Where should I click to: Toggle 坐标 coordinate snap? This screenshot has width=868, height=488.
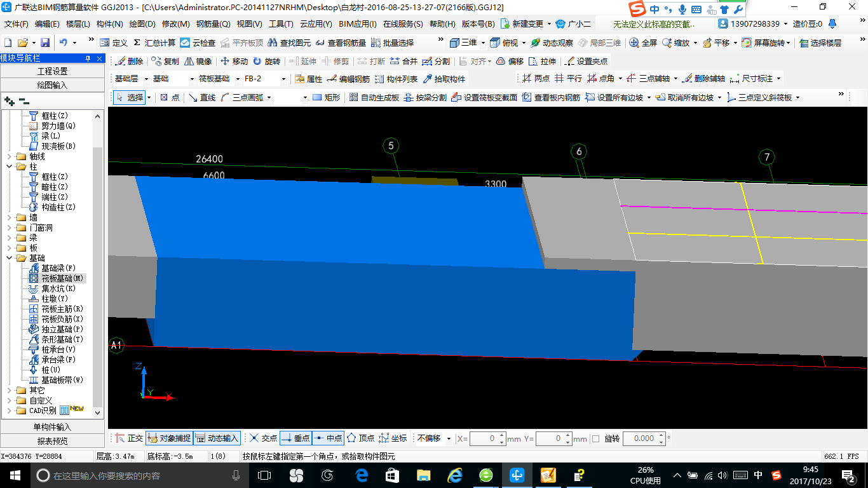[x=393, y=438]
